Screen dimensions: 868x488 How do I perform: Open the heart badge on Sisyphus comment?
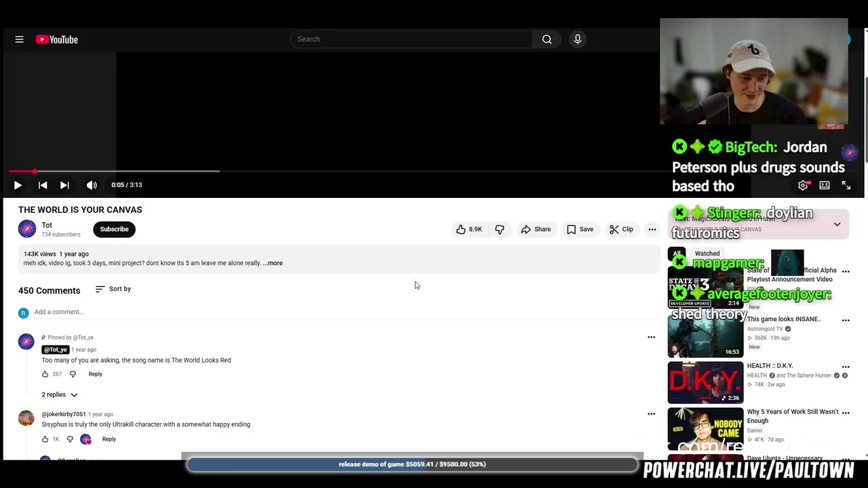click(x=85, y=439)
